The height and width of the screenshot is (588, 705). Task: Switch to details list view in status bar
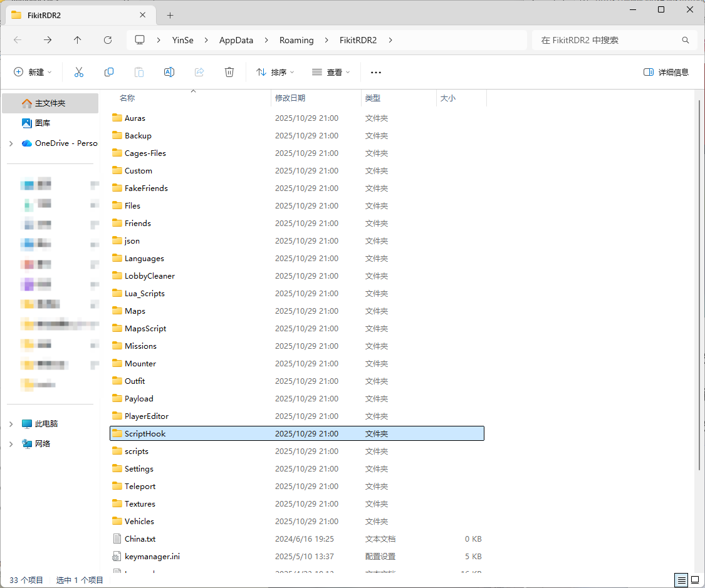[x=681, y=580]
